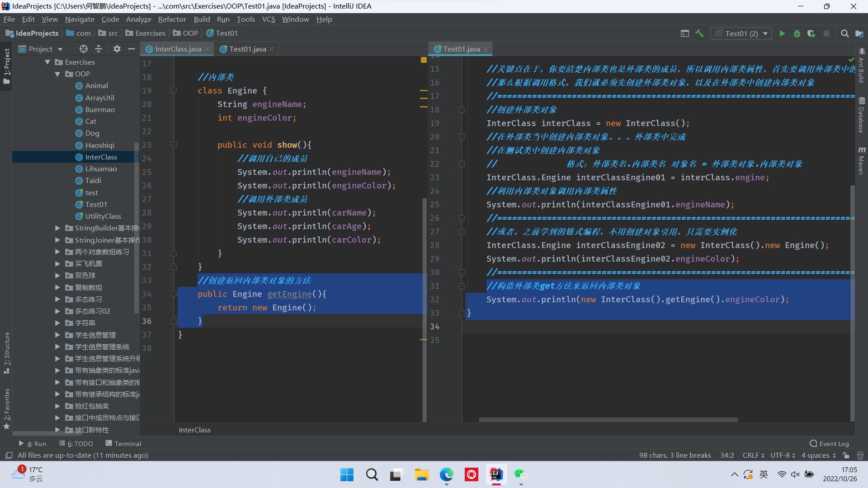Switch to the InterClass.java editor tab
Image resolution: width=868 pixels, height=488 pixels.
point(178,49)
